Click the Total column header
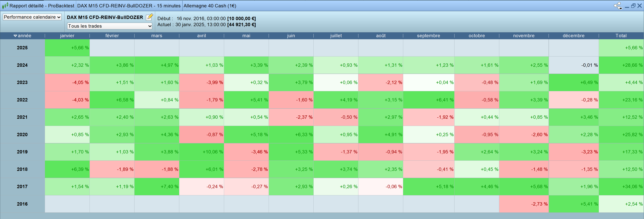 pos(621,36)
